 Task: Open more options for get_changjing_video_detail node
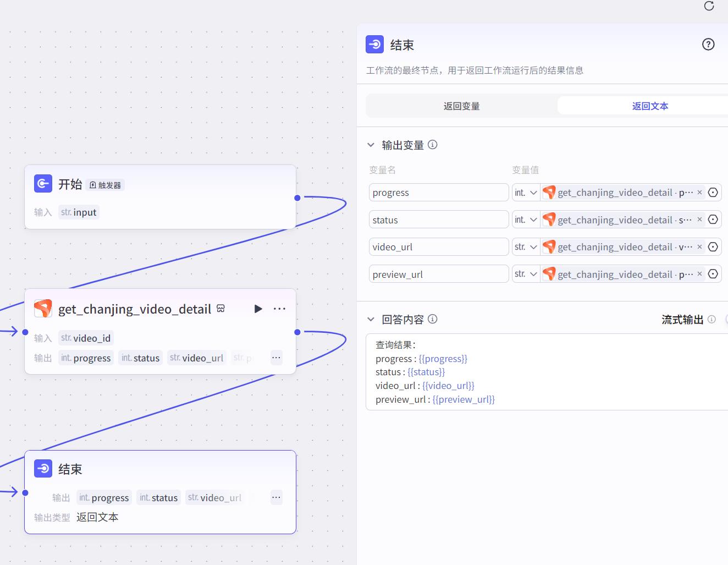click(279, 309)
